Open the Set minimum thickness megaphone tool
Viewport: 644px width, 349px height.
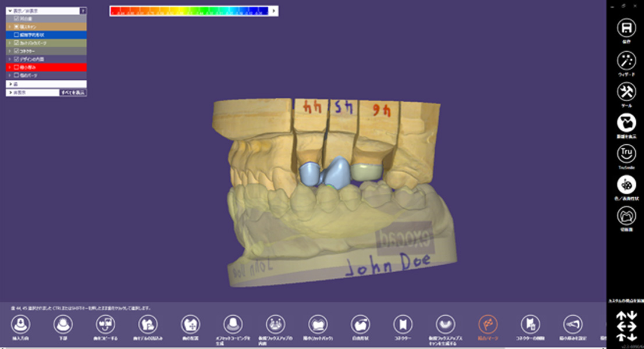pos(572,324)
